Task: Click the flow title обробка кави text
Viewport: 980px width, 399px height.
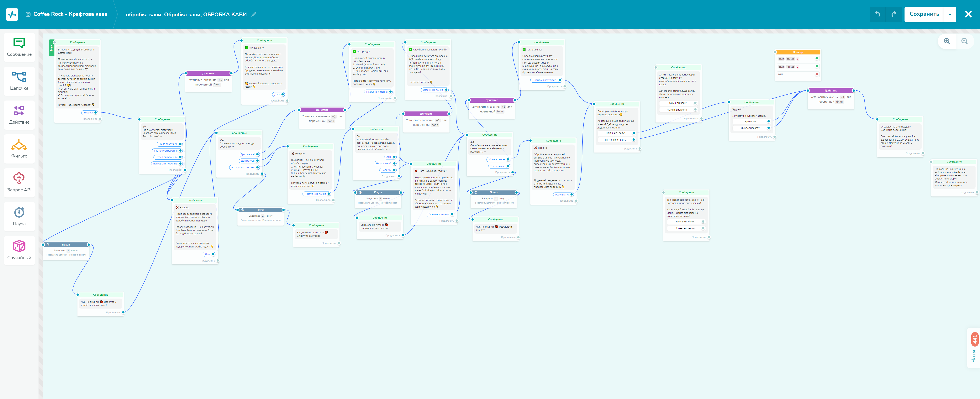Action: tap(186, 14)
